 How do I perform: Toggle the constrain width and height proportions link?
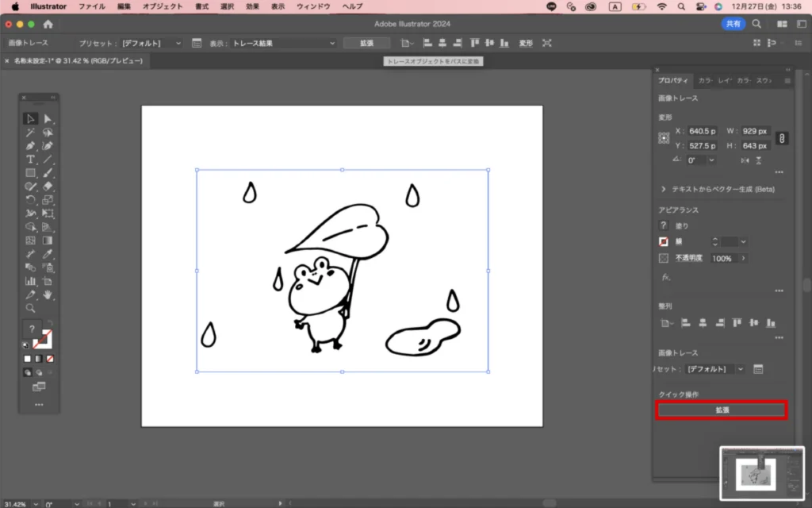[782, 138]
